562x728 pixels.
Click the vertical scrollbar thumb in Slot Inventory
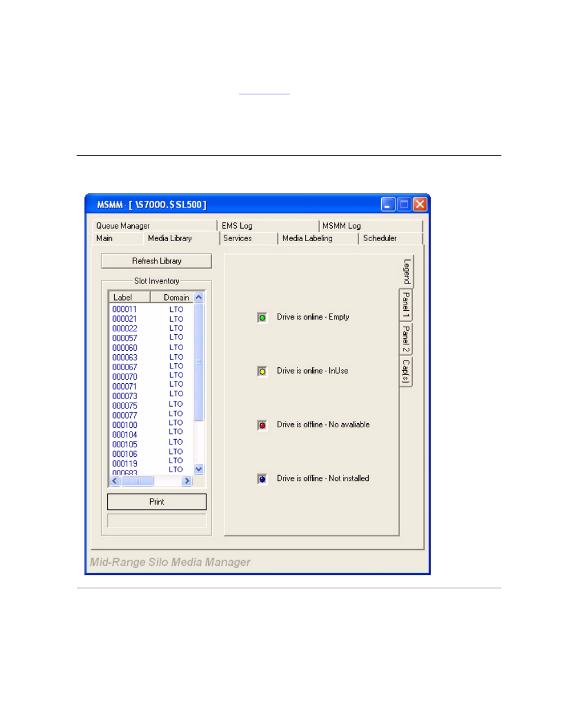point(199,361)
